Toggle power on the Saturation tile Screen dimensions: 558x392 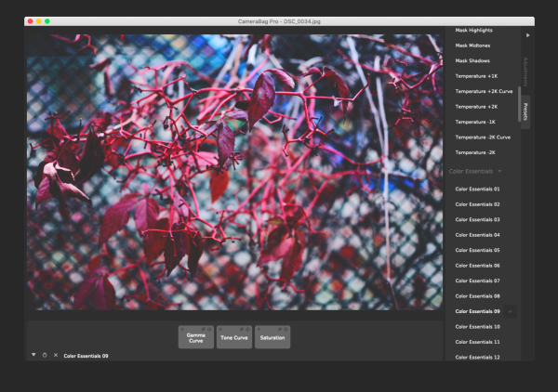click(x=286, y=330)
